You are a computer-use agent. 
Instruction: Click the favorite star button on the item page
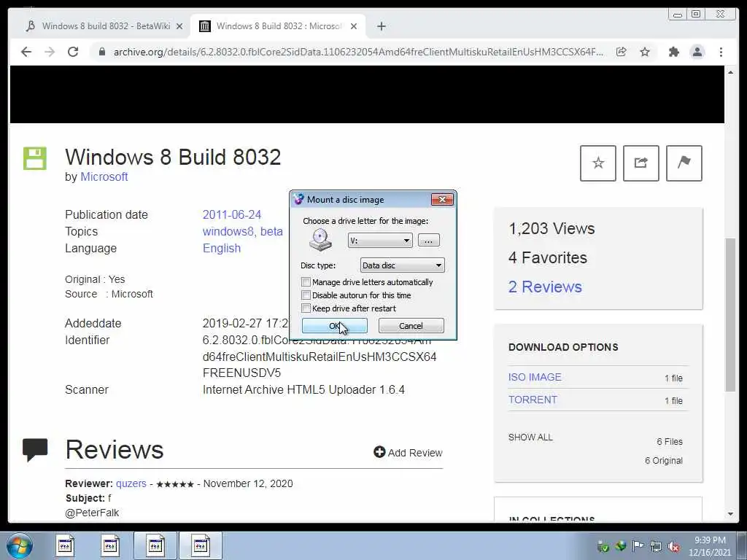click(598, 163)
